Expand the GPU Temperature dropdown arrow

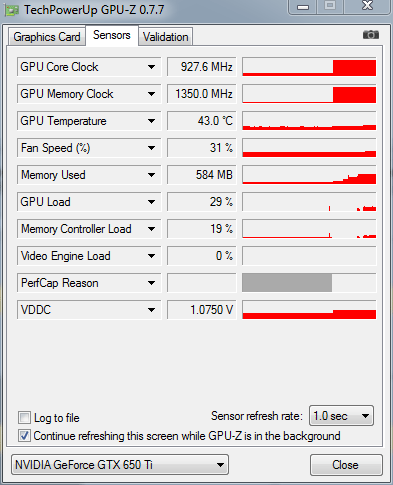(x=151, y=121)
